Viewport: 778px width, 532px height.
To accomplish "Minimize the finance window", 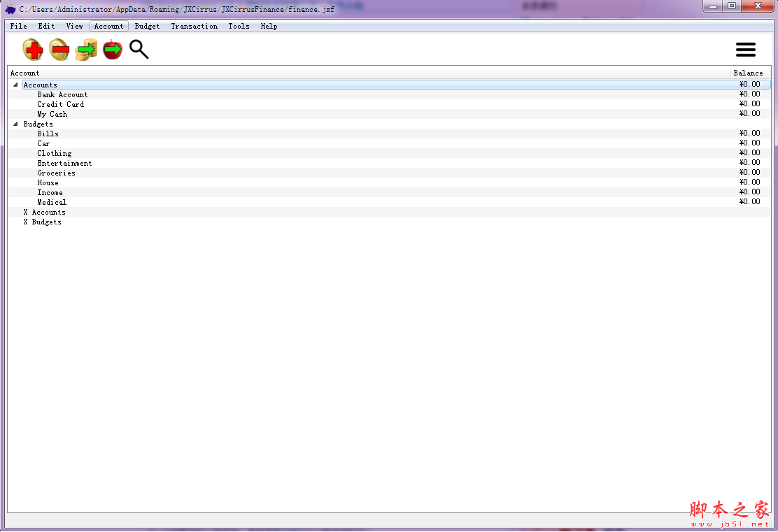I will click(713, 6).
